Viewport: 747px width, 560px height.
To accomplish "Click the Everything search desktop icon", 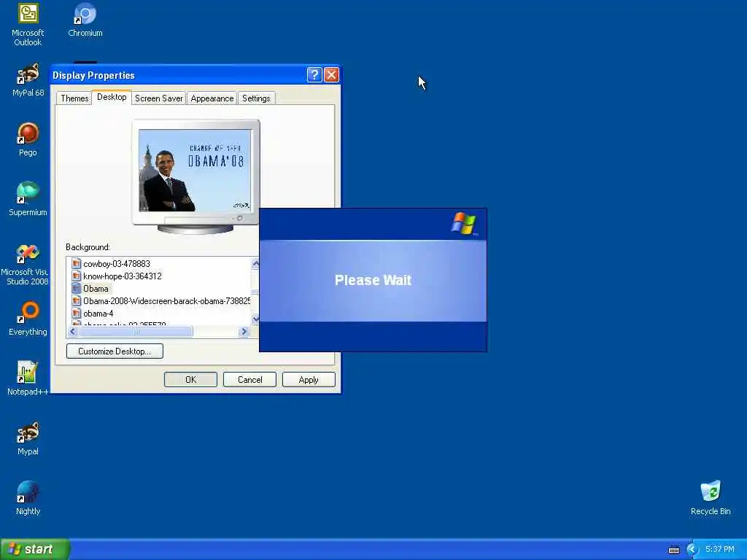I will pyautogui.click(x=28, y=319).
